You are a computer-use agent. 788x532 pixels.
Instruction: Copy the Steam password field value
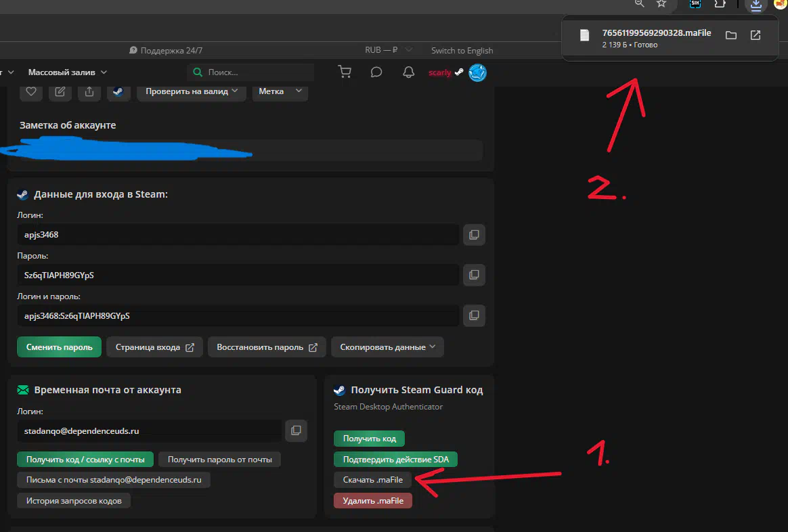[x=474, y=275]
